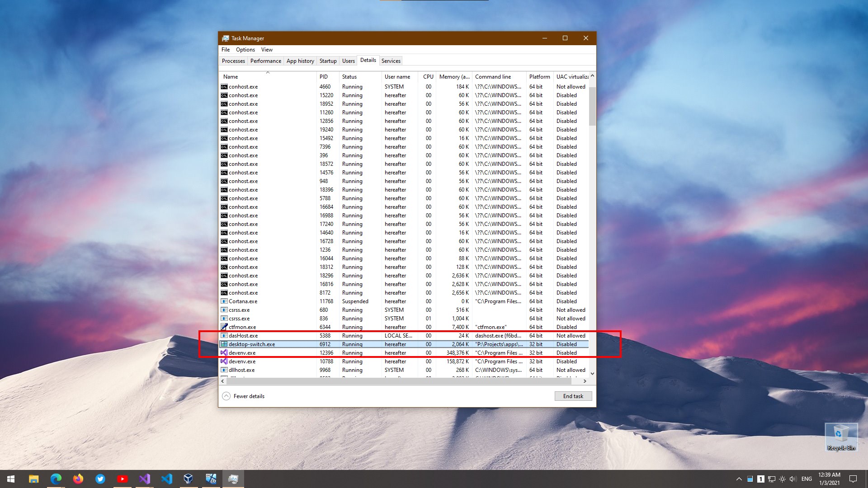
Task: Open Visual Studio Code from the taskbar
Action: pyautogui.click(x=167, y=479)
